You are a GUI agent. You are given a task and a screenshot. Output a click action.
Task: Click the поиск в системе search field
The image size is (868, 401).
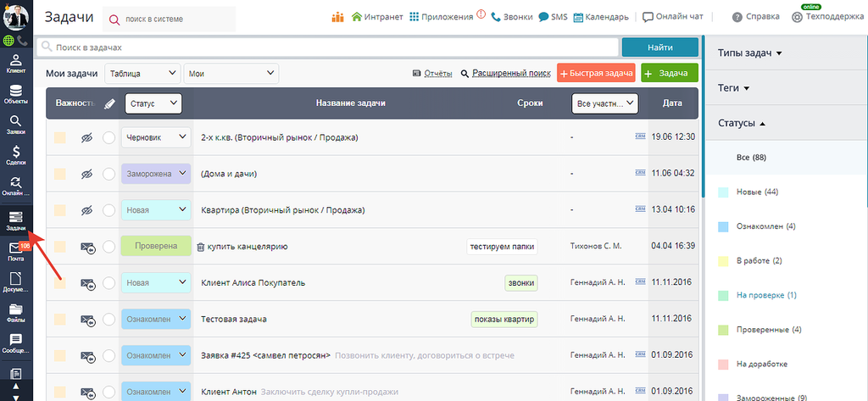pyautogui.click(x=170, y=19)
